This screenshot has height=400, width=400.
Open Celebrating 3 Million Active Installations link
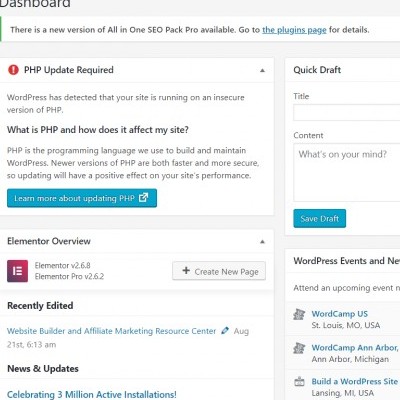[x=92, y=395]
